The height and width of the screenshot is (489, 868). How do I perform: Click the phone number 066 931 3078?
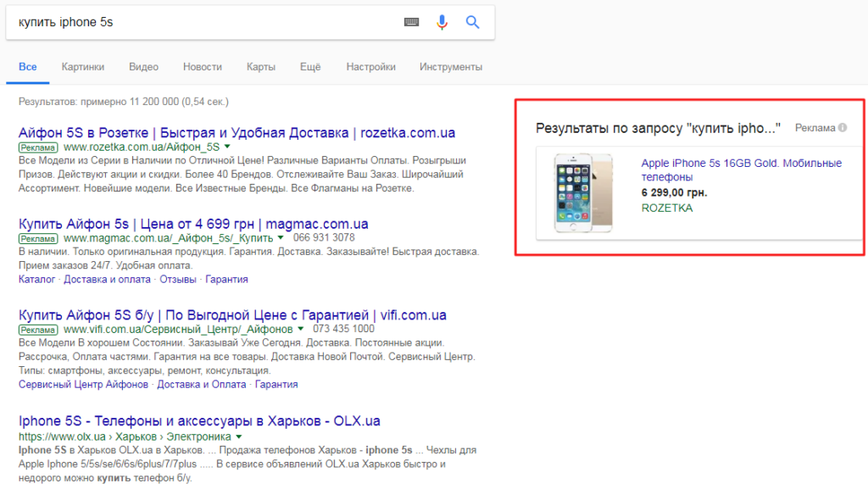tap(324, 238)
